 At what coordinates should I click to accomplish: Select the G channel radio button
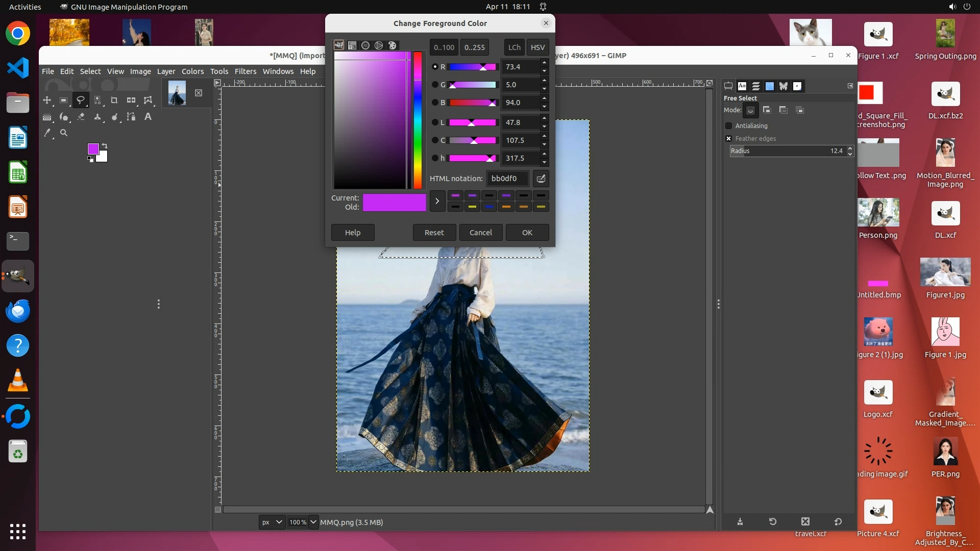pyautogui.click(x=435, y=85)
